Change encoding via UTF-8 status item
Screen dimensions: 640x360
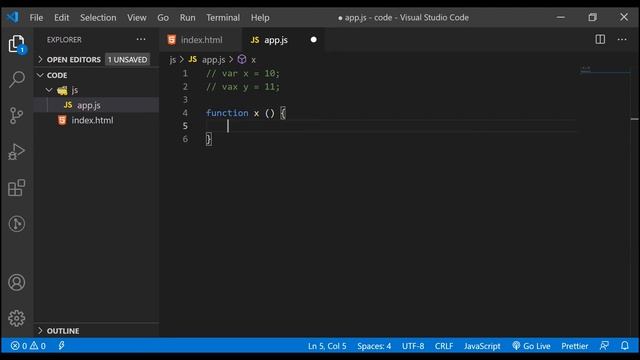[x=413, y=346]
